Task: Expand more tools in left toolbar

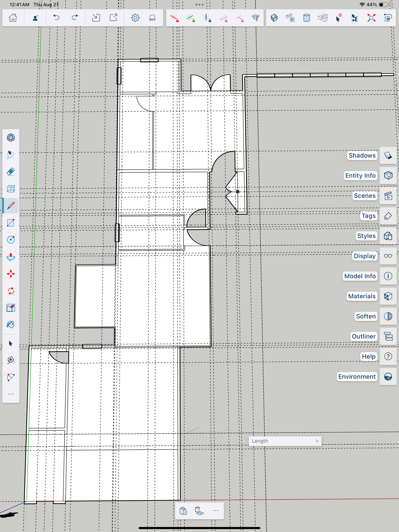Action: coord(11,394)
